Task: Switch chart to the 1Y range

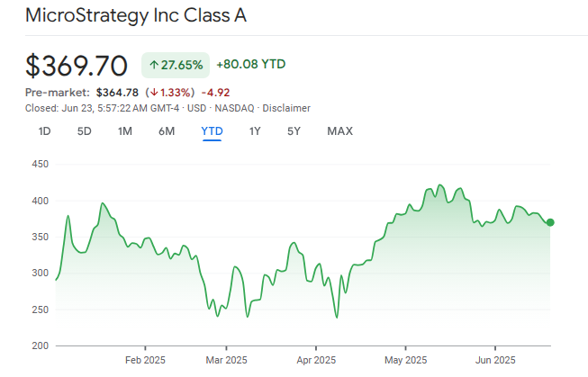Action: click(255, 131)
